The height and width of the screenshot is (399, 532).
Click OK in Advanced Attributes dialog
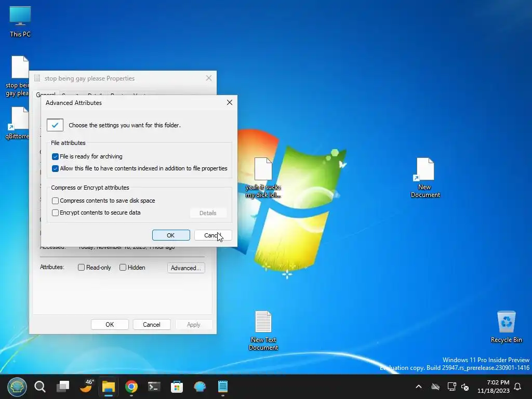pyautogui.click(x=171, y=235)
